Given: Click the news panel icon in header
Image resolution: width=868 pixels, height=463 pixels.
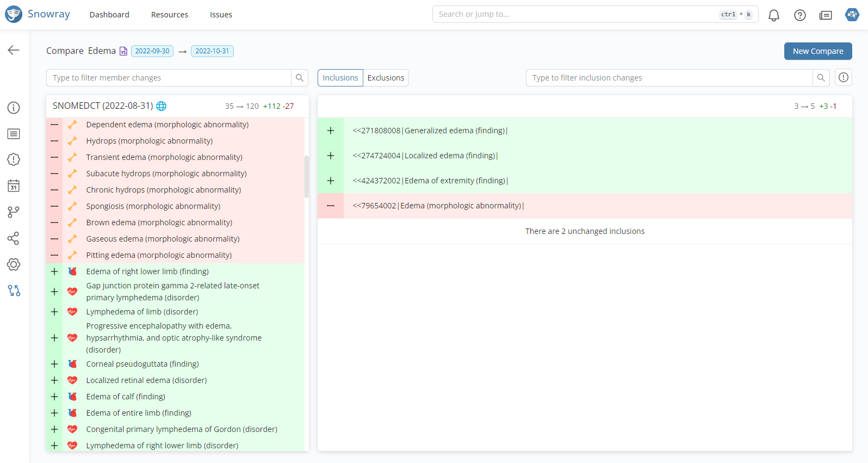Looking at the screenshot, I should tap(826, 15).
